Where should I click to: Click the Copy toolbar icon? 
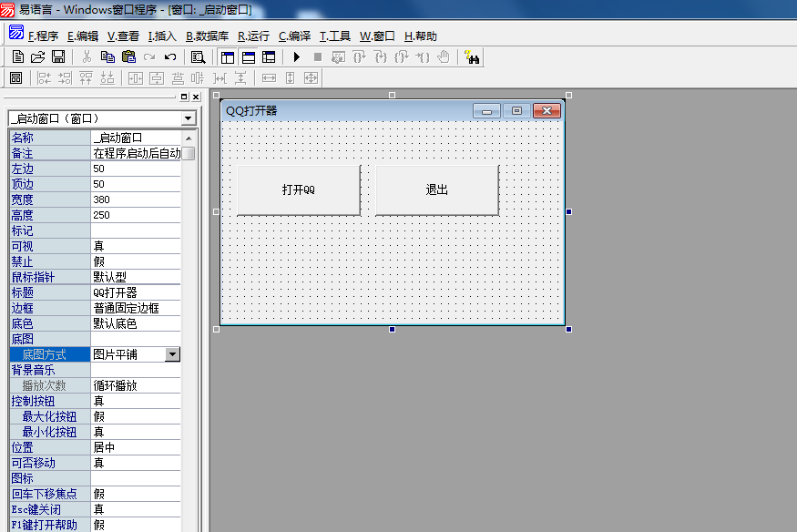107,57
